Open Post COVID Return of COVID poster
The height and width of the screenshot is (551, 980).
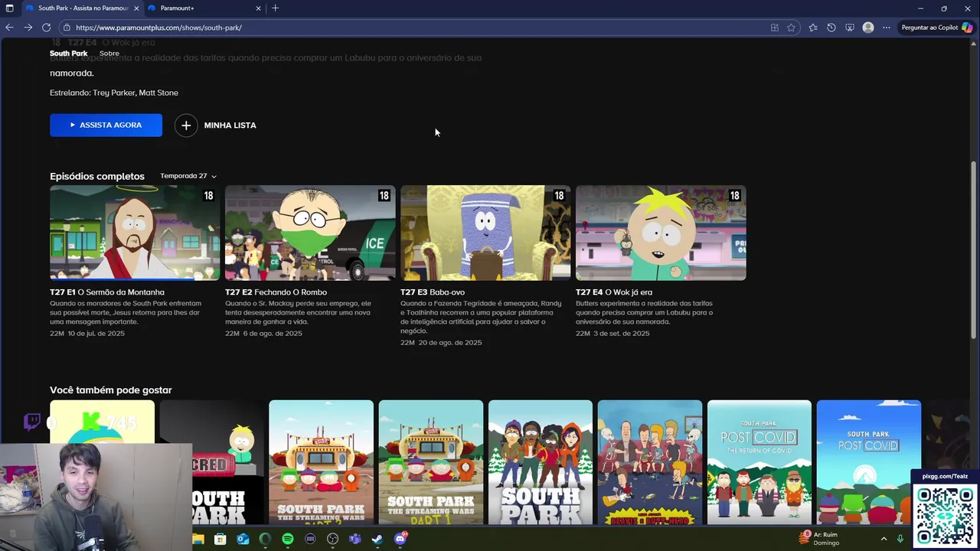(759, 462)
